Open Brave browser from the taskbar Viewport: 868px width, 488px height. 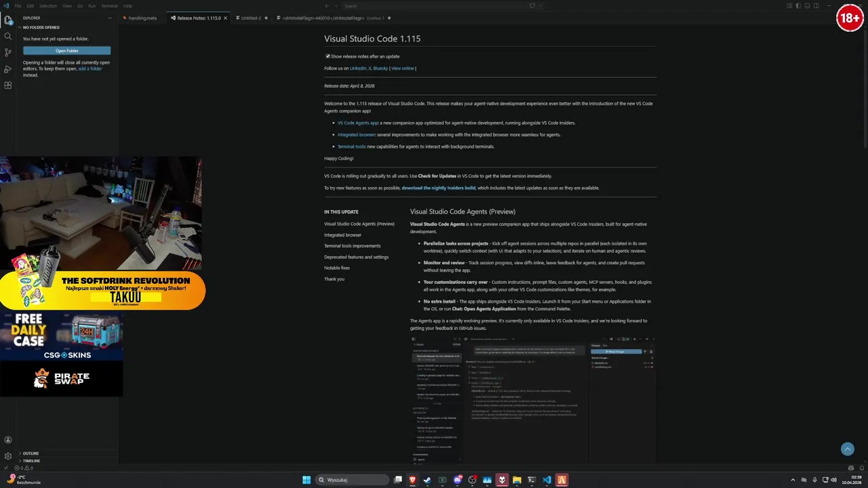(412, 480)
